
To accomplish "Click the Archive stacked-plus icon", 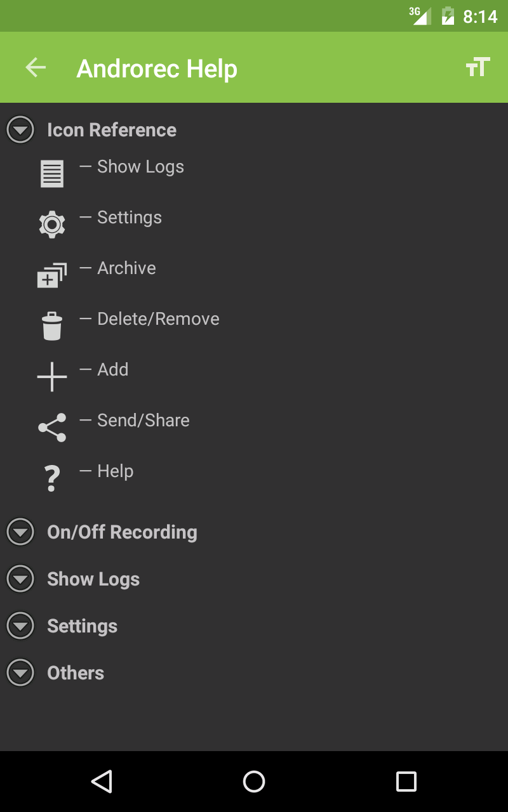I will pyautogui.click(x=52, y=275).
